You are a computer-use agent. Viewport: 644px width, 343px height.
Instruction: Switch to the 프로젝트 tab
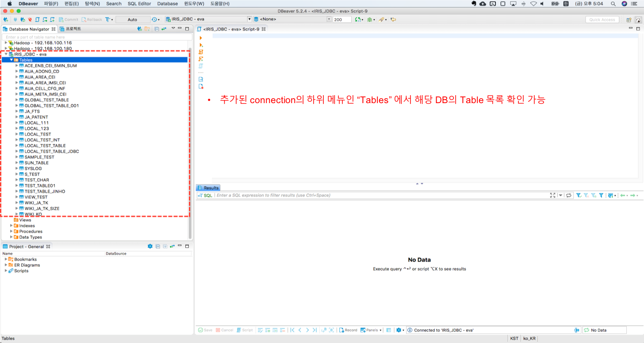71,29
